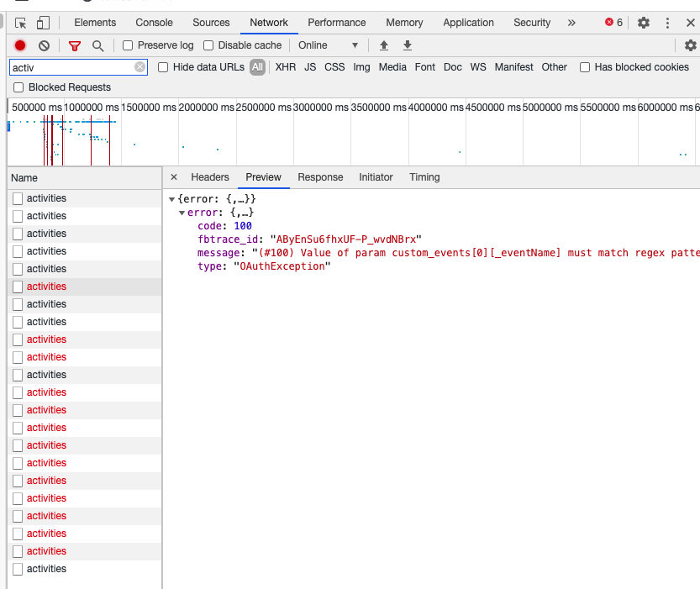Screen dimensions: 700x589
Task: Open the Headers tab of the request
Action: coord(209,177)
